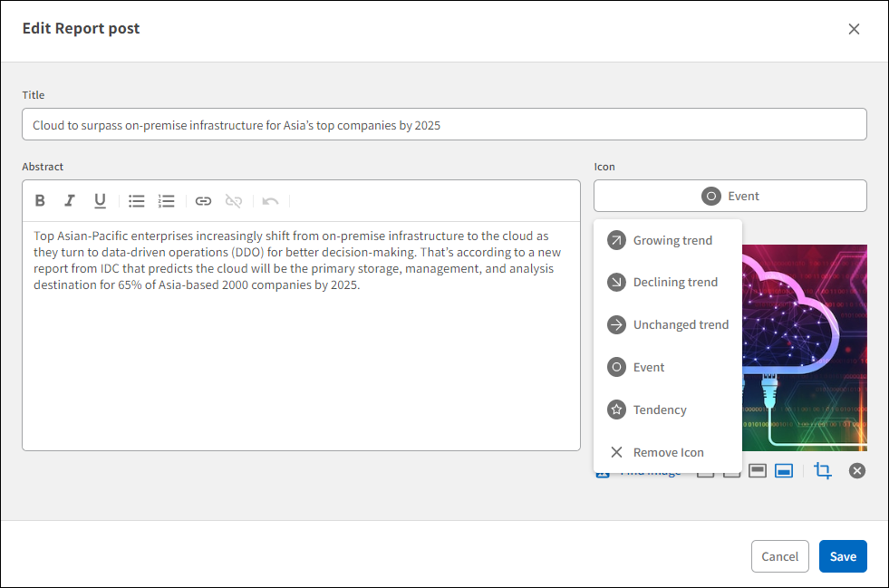The height and width of the screenshot is (588, 889).
Task: Save the edited report post
Action: coord(843,556)
